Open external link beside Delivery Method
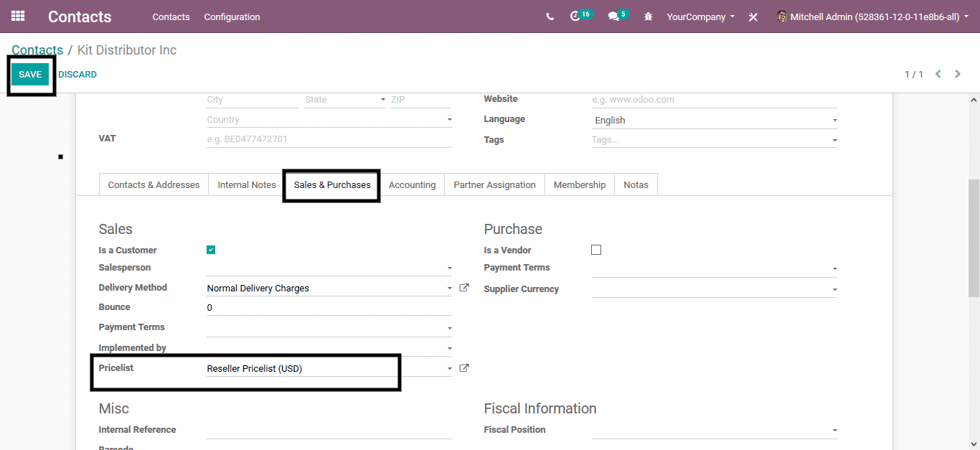 coord(464,288)
